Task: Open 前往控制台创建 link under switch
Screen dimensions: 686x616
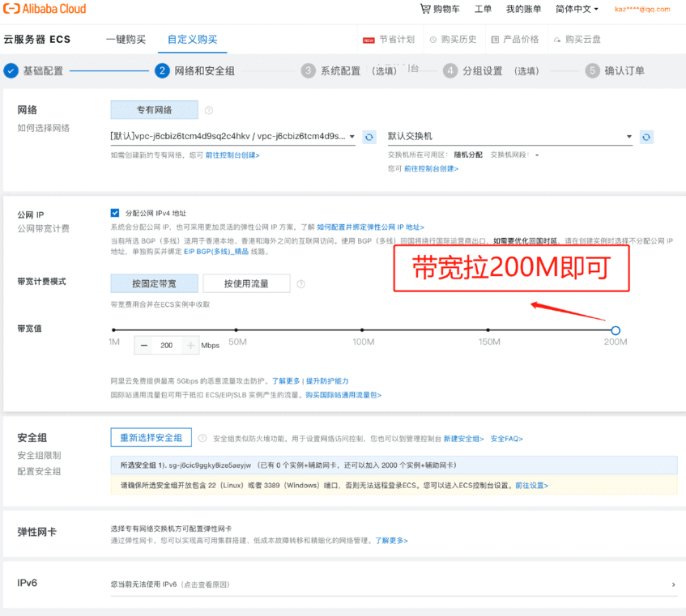Action: pos(431,168)
